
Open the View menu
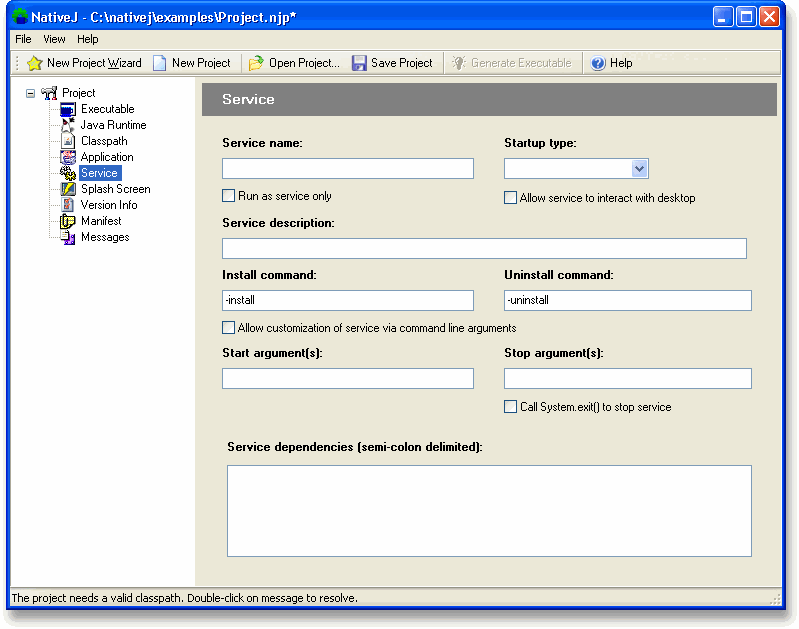click(x=54, y=39)
